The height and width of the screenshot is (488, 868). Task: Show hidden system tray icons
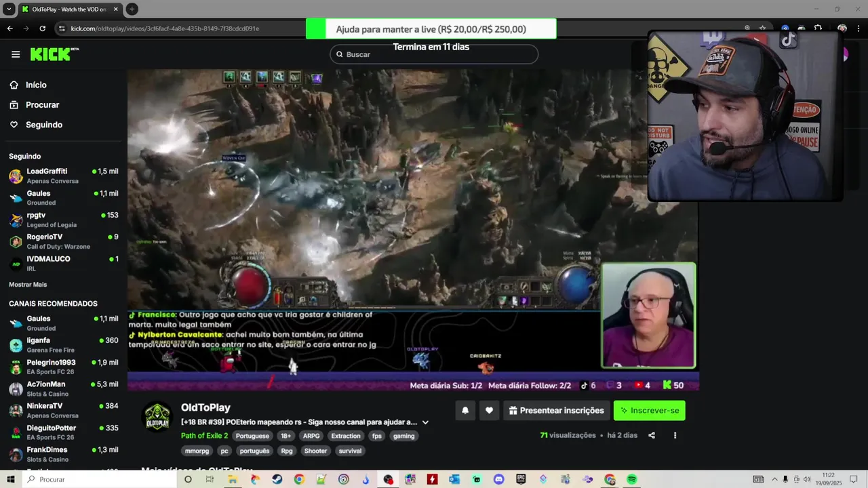pyautogui.click(x=774, y=479)
